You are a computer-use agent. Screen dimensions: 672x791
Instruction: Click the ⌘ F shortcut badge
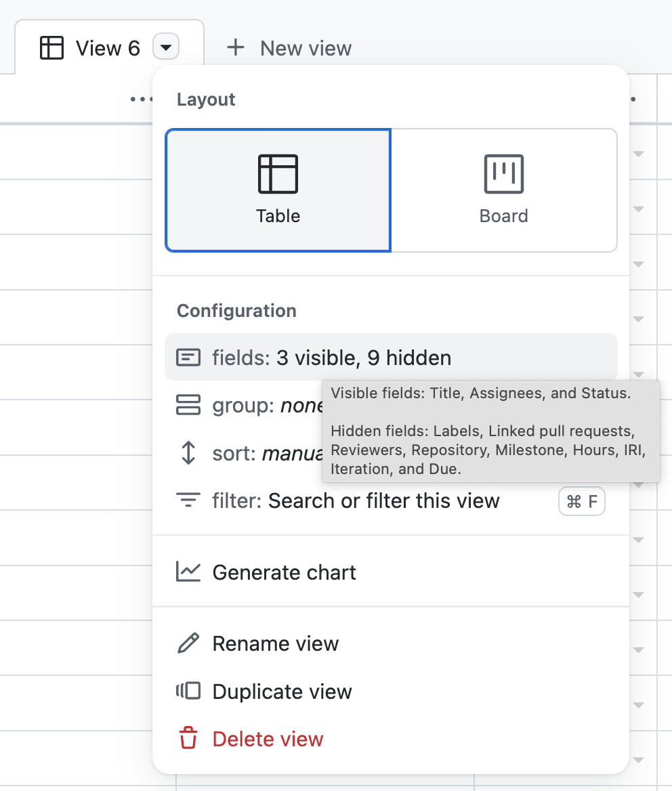[582, 501]
